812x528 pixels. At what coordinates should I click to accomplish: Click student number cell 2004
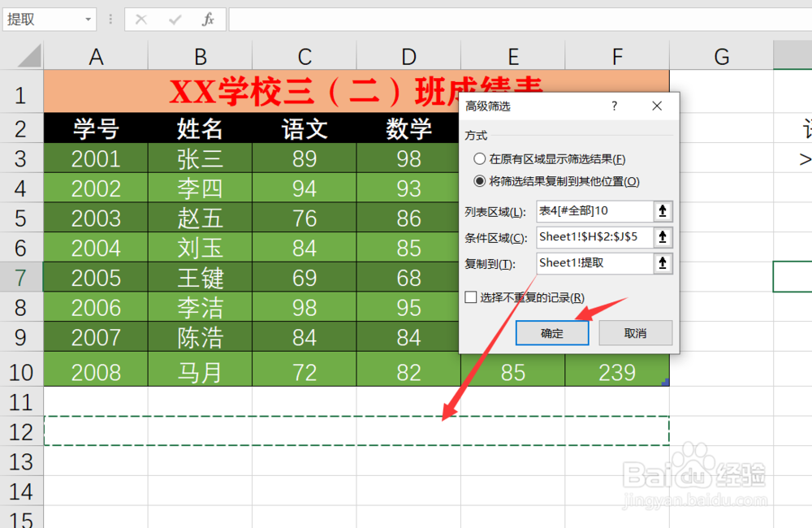point(96,248)
